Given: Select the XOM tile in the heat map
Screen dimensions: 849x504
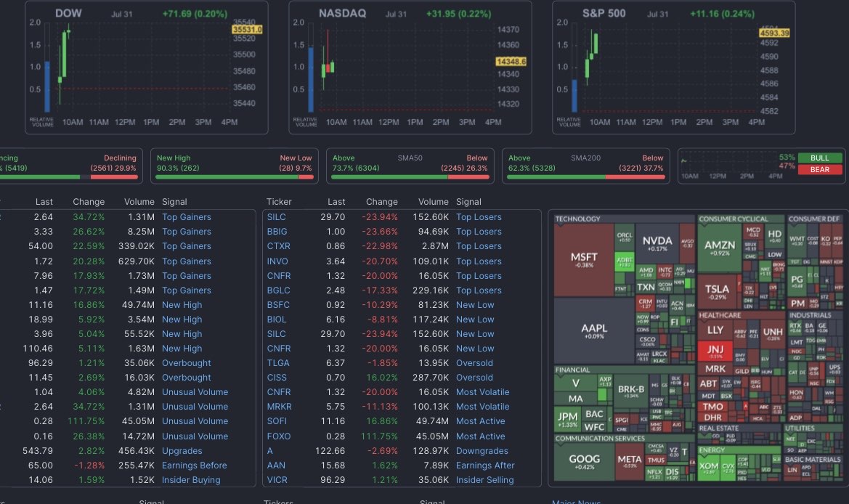Looking at the screenshot, I should [x=709, y=467].
